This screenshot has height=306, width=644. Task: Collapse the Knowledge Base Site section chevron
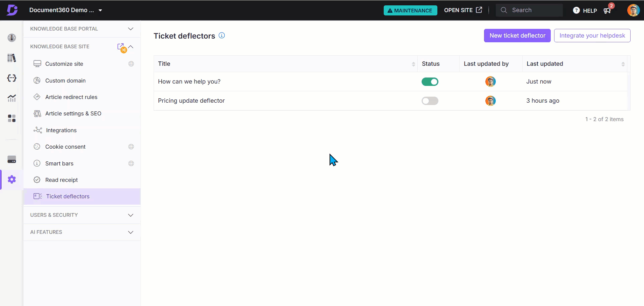click(x=131, y=47)
